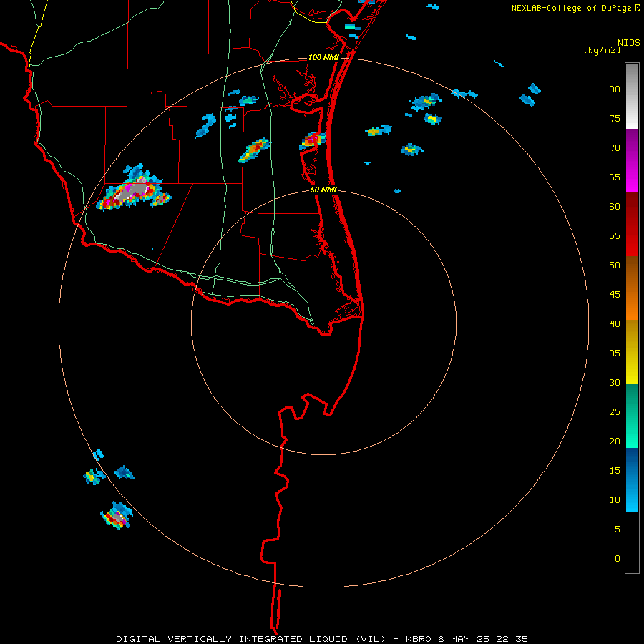
Task: Click the color scale value 35
Action: pyautogui.click(x=615, y=353)
